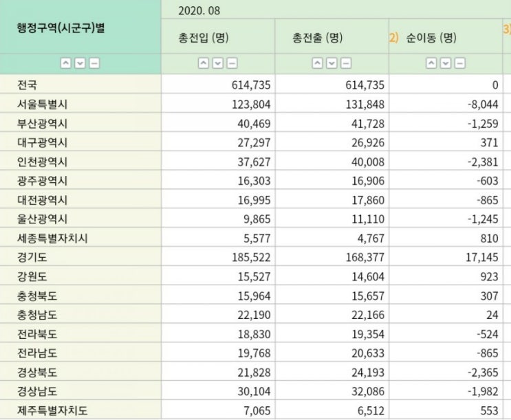Sort 행정구역 column descending with down arrow
The width and height of the screenshot is (511, 420).
pos(80,63)
